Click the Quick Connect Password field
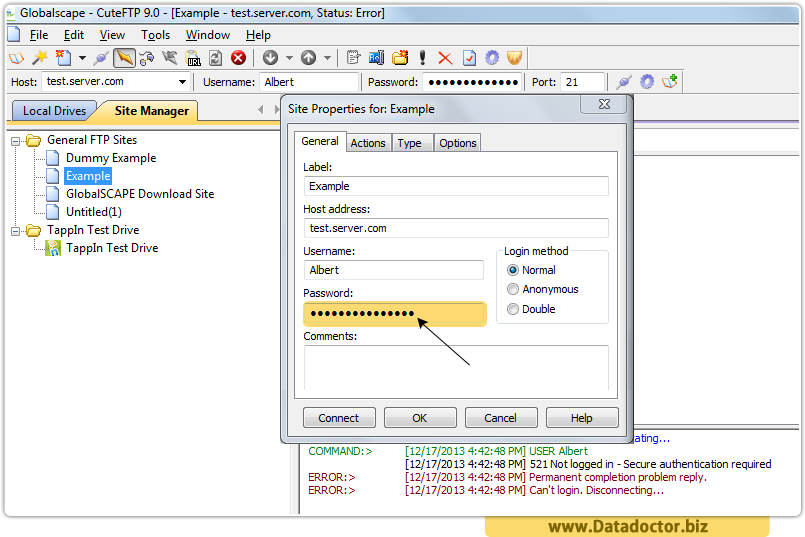Image resolution: width=805 pixels, height=537 pixels. (x=472, y=82)
